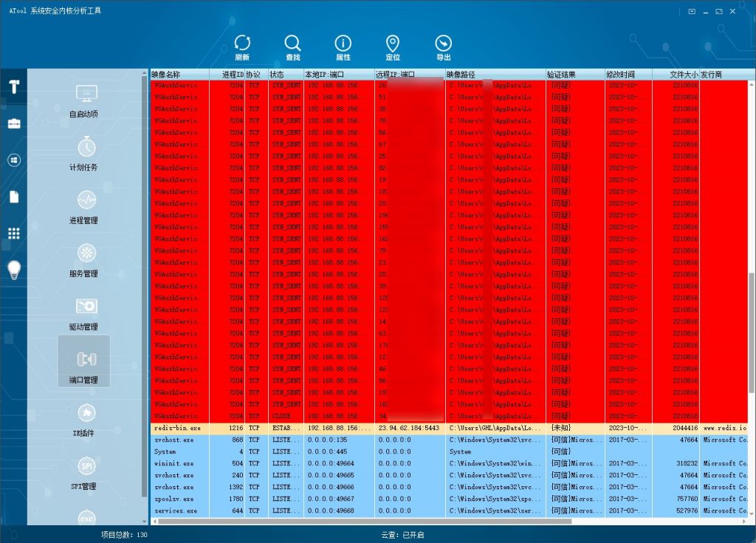Screen dimensions: 756x543
Task: Select the services.exe row
Action: tap(449, 510)
